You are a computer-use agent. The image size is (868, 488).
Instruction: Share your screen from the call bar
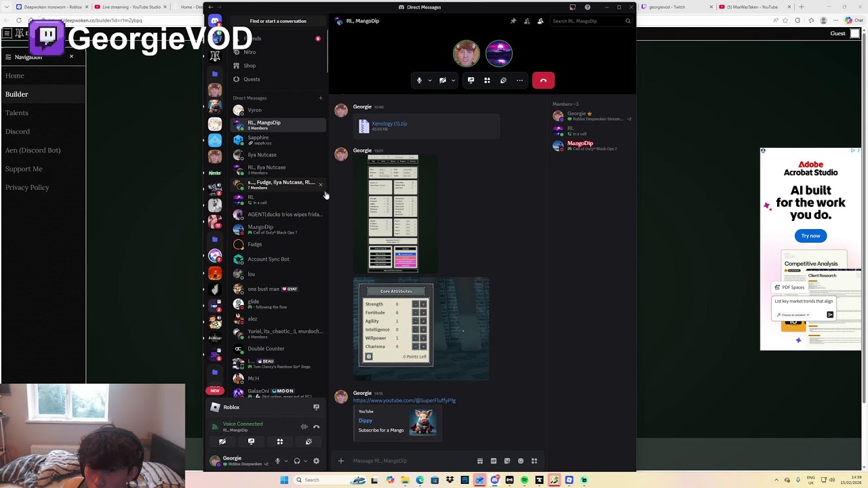click(471, 81)
